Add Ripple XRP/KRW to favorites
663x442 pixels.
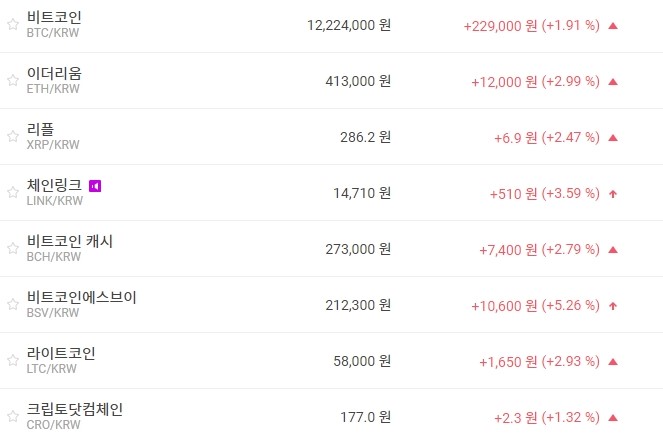13,137
